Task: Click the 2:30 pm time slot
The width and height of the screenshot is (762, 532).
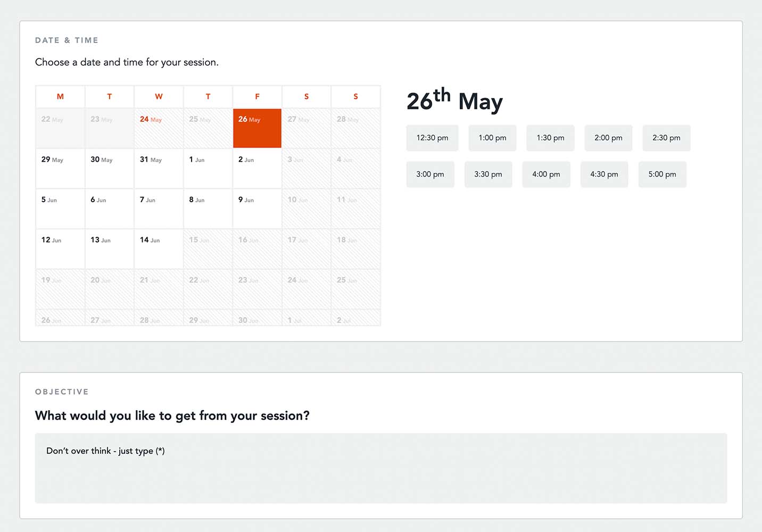Action: click(666, 138)
